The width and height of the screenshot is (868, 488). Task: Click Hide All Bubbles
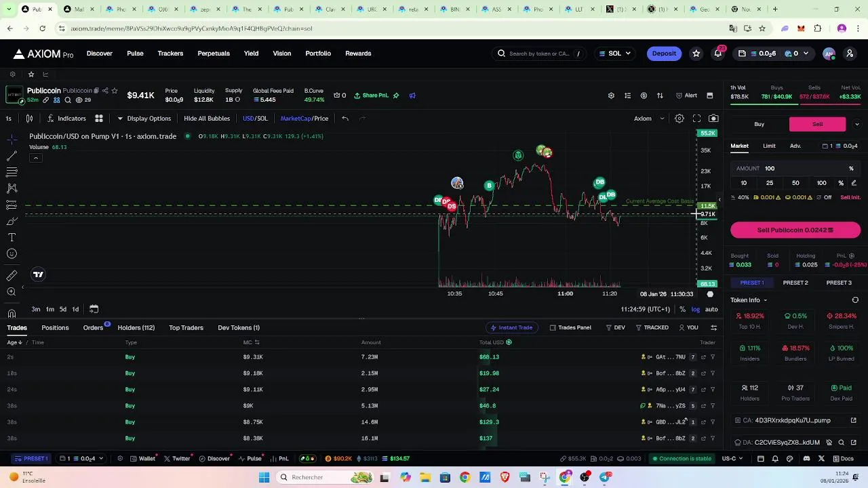click(x=207, y=119)
